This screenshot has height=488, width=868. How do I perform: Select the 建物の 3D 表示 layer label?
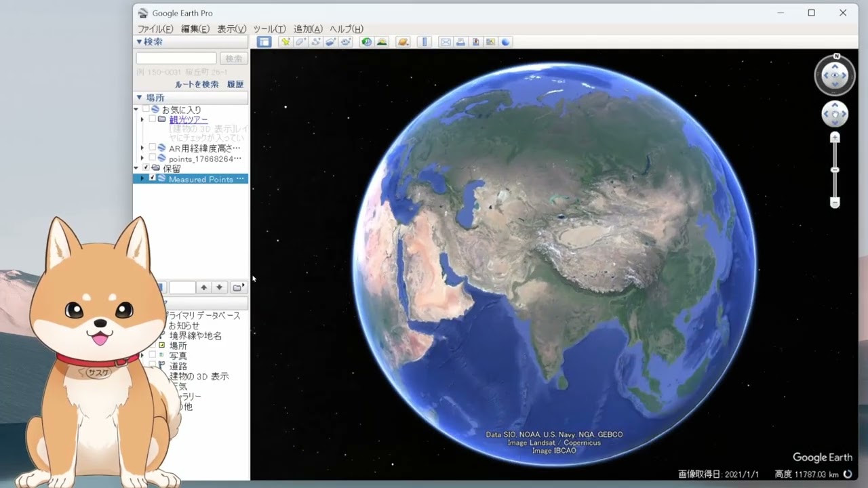click(x=199, y=376)
